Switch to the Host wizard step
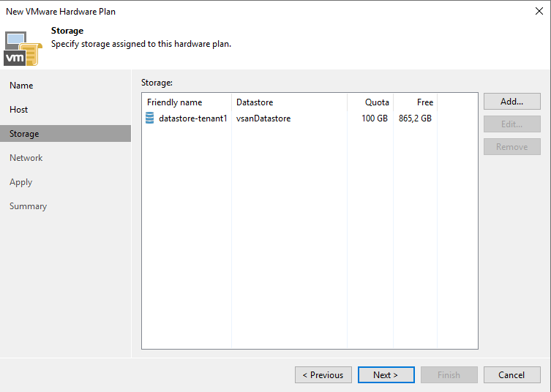 (x=18, y=110)
